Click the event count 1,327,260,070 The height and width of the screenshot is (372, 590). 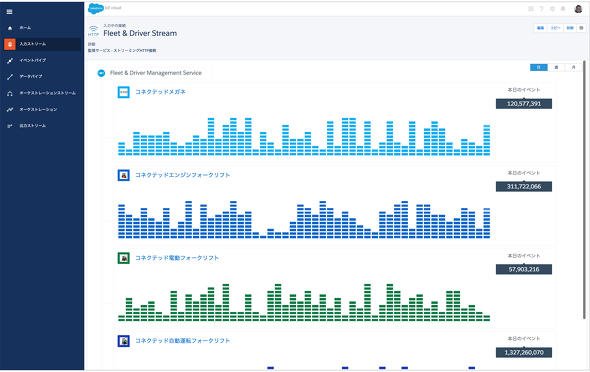(x=524, y=352)
